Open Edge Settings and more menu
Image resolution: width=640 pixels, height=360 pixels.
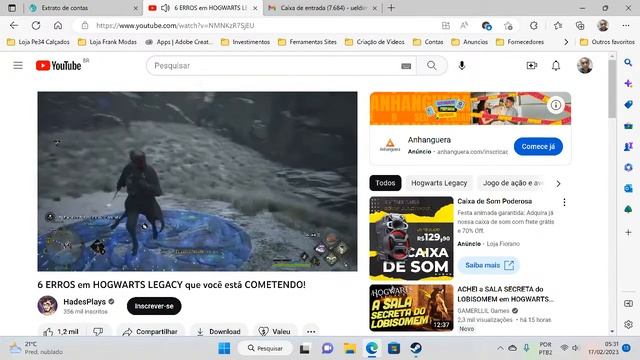coord(626,26)
